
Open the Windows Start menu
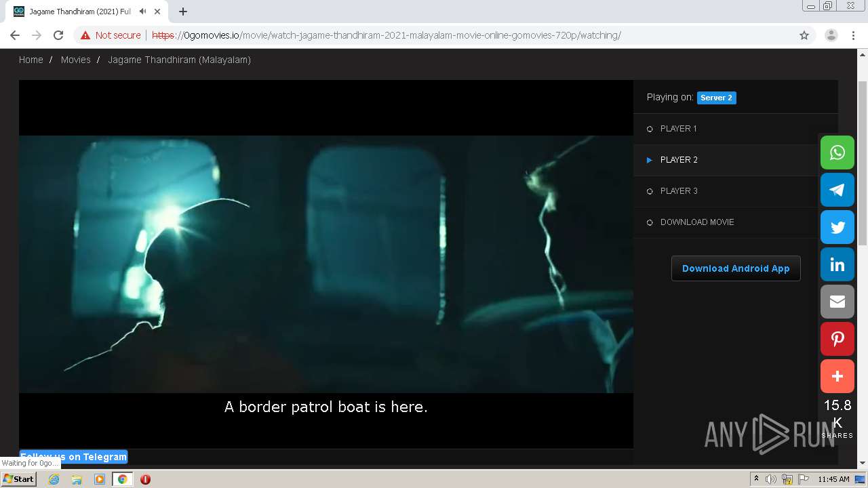click(19, 479)
